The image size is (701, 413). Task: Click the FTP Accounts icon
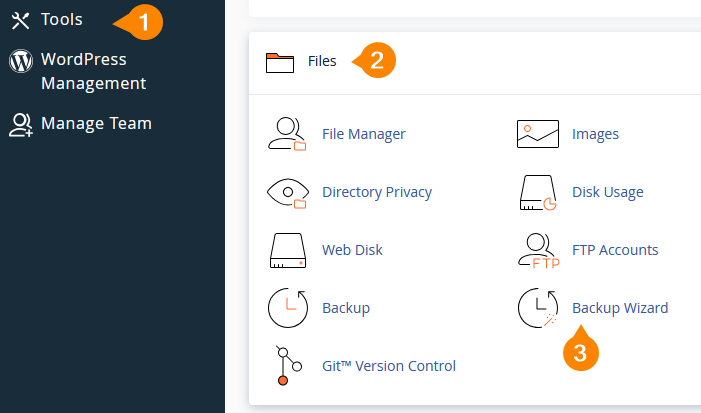tap(539, 251)
